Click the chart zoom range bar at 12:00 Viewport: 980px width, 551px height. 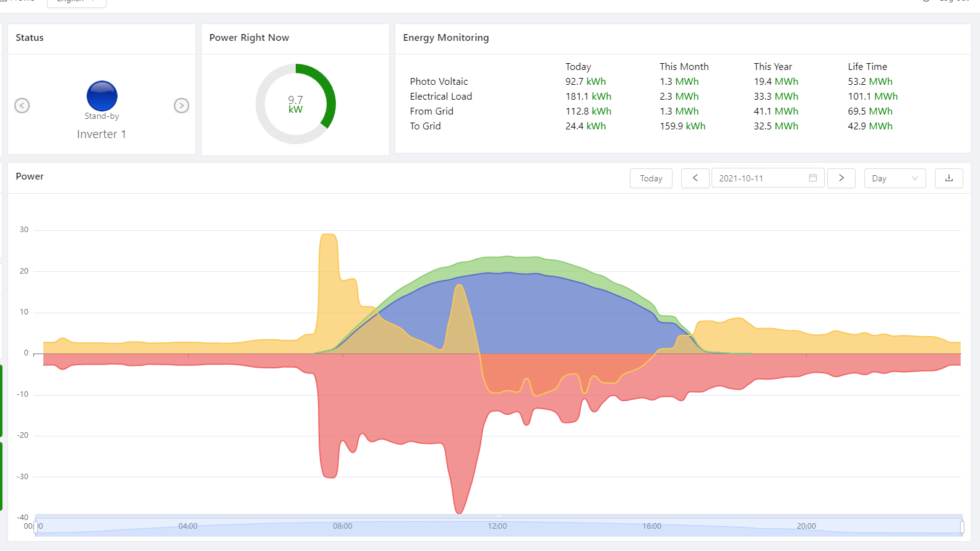coord(497,526)
